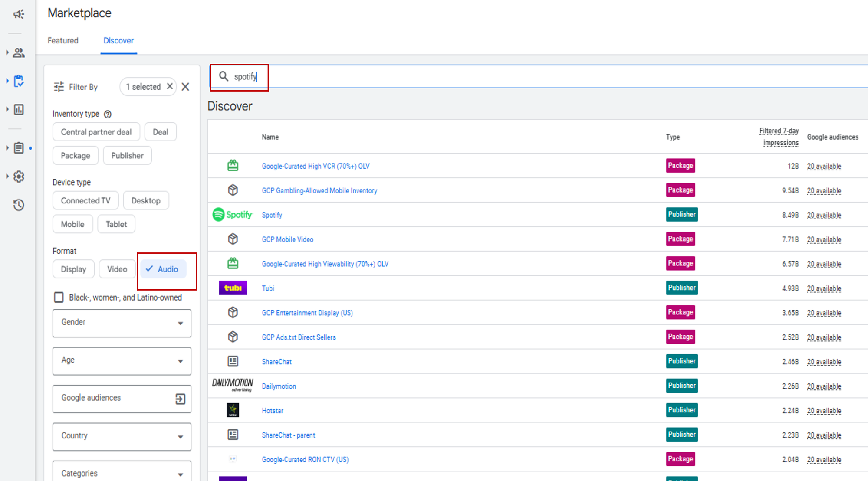Deselect the Audio format chip
868x481 pixels.
(x=163, y=269)
